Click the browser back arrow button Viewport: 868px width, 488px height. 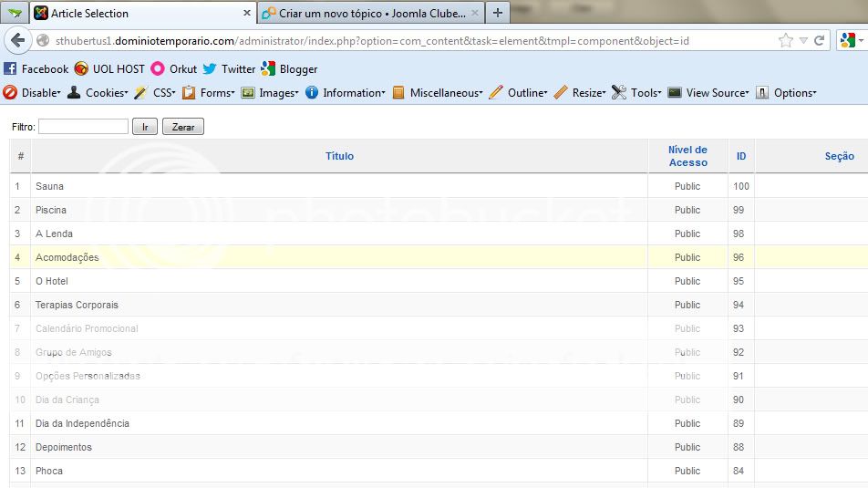(17, 41)
